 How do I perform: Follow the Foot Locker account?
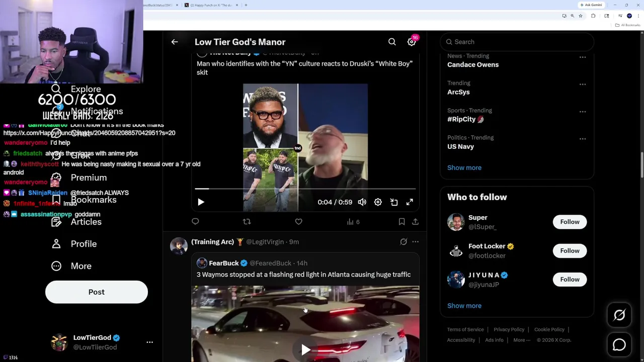[x=570, y=250]
